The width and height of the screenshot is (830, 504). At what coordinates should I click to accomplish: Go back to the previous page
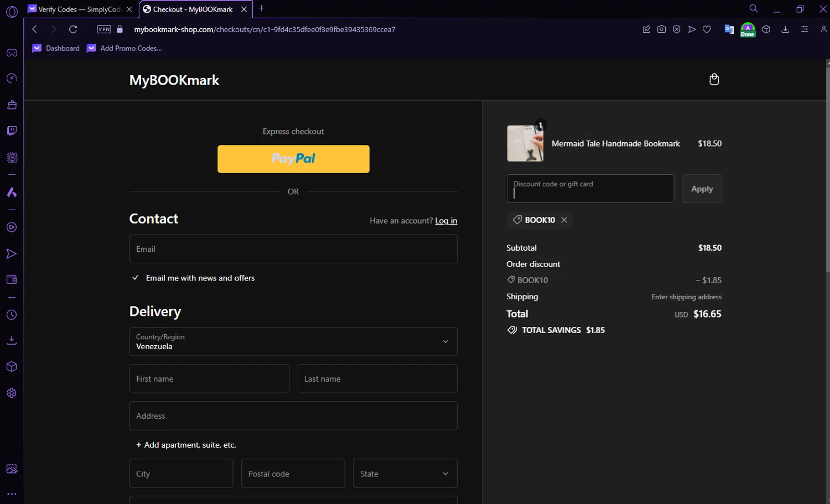coord(34,29)
